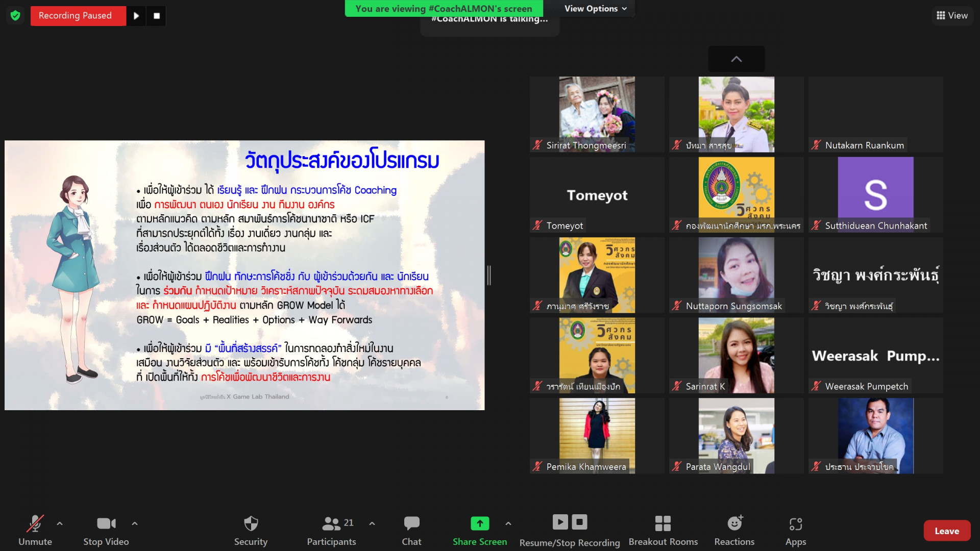Select Sarinrat K's video thumbnail
980x551 pixels.
click(x=736, y=355)
